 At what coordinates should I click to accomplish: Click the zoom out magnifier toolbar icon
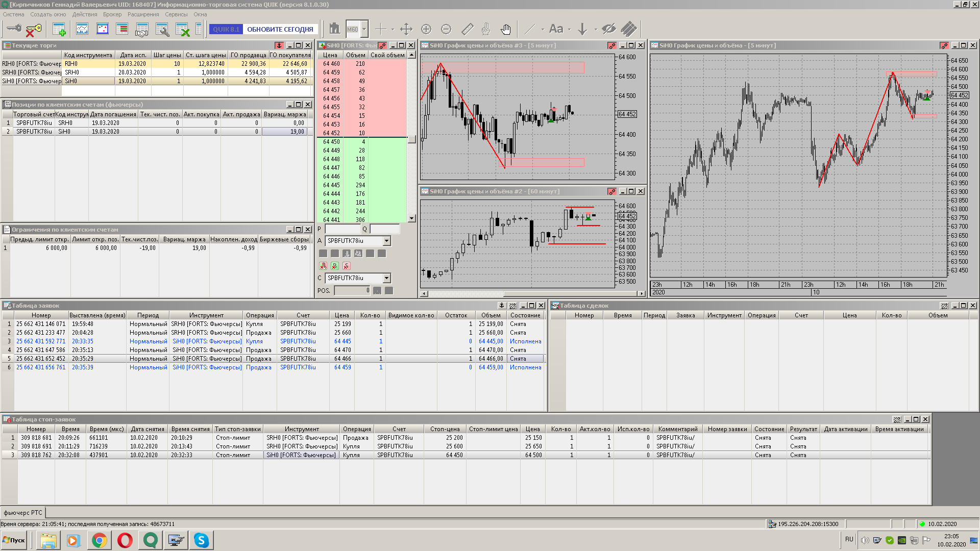(446, 29)
